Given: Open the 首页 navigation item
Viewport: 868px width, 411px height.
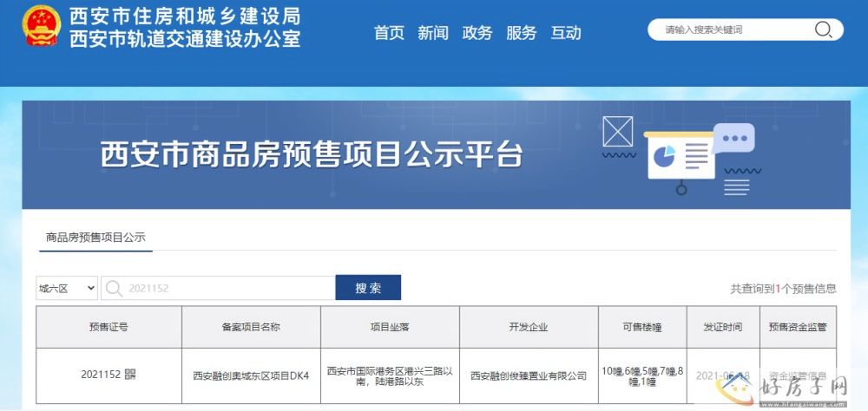Looking at the screenshot, I should tap(389, 33).
